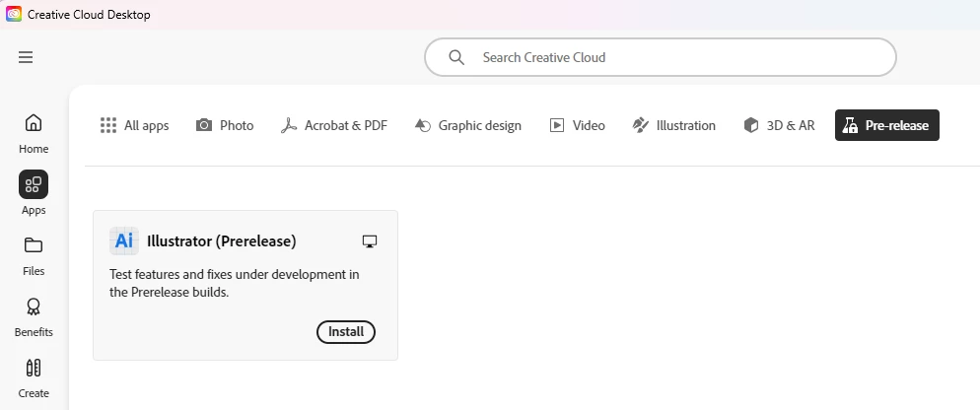The image size is (980, 410).
Task: Click the search magnifier icon
Action: pos(456,57)
